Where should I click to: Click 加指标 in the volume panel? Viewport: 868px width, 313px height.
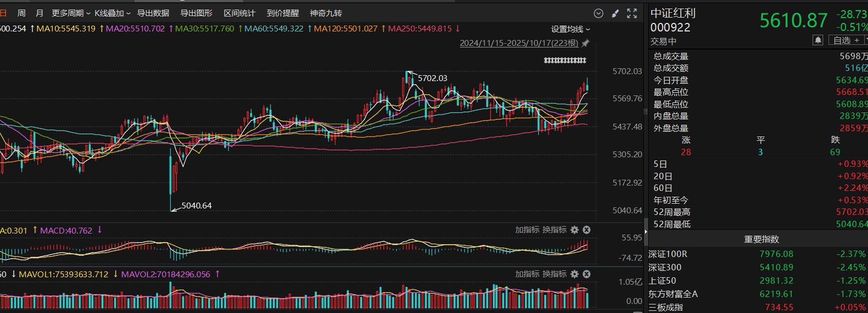coord(527,274)
